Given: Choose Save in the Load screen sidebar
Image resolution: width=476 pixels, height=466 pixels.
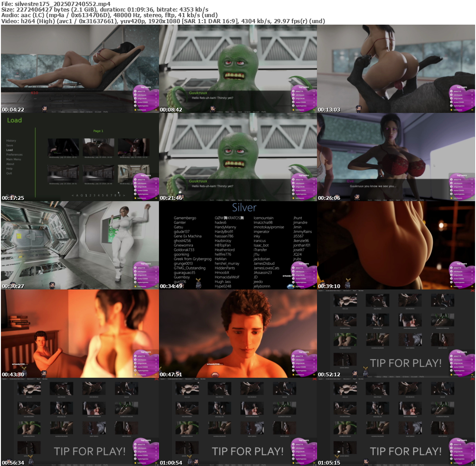Looking at the screenshot, I should click(x=9, y=145).
